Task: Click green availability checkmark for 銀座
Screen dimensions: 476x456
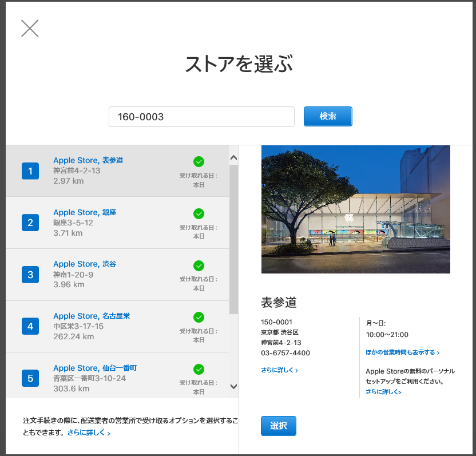Action: click(199, 214)
